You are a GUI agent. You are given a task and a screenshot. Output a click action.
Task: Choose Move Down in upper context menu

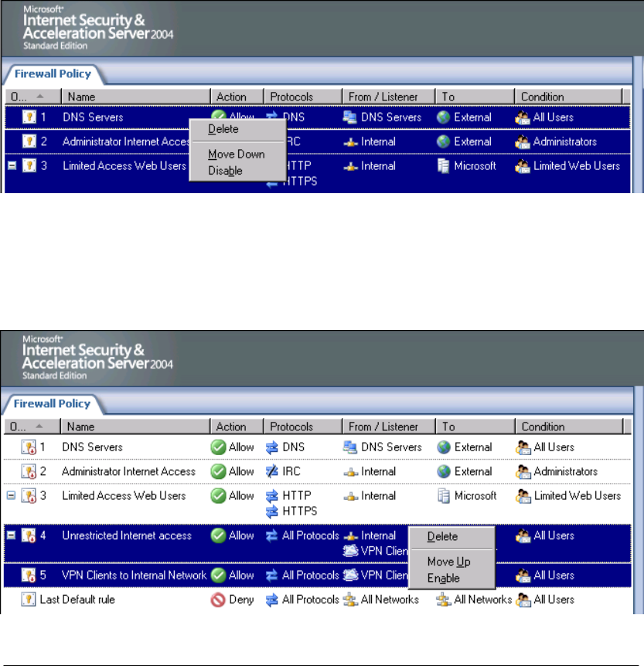point(237,155)
